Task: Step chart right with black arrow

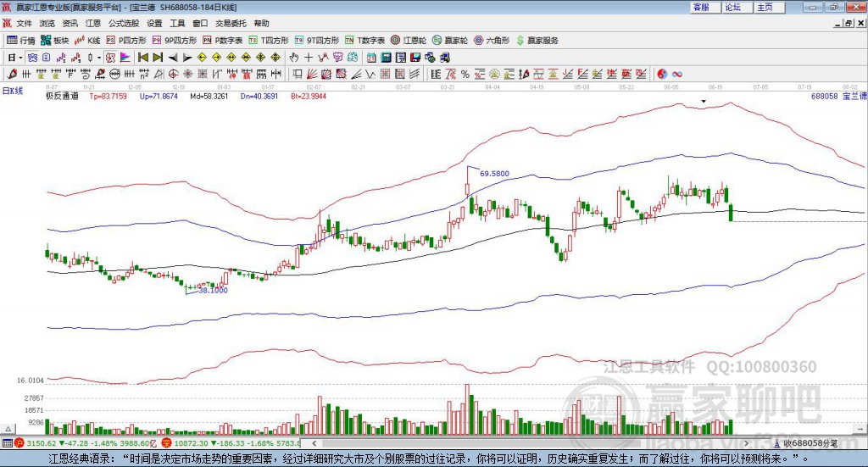Action: click(x=187, y=58)
